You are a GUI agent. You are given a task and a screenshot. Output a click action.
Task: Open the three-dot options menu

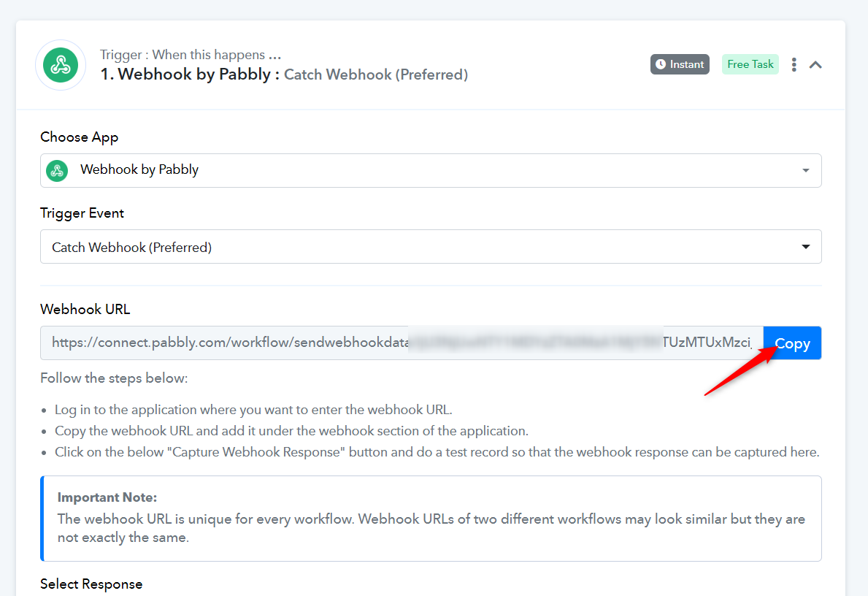[794, 65]
